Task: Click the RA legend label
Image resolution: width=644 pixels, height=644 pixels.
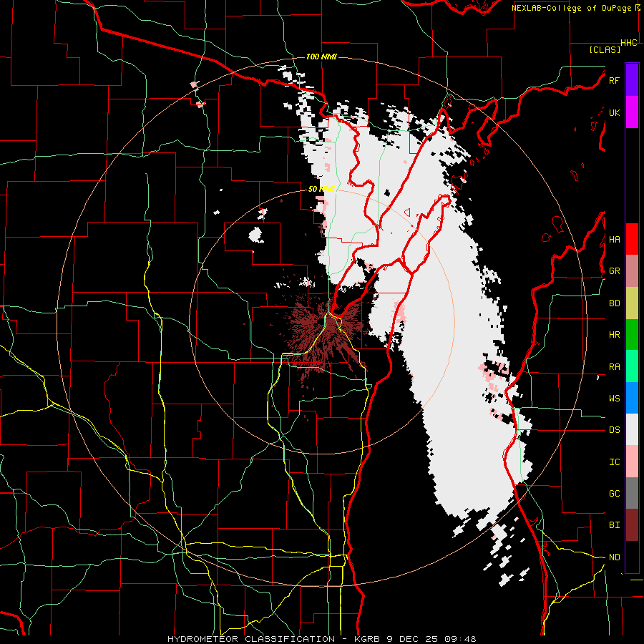Action: pos(614,366)
